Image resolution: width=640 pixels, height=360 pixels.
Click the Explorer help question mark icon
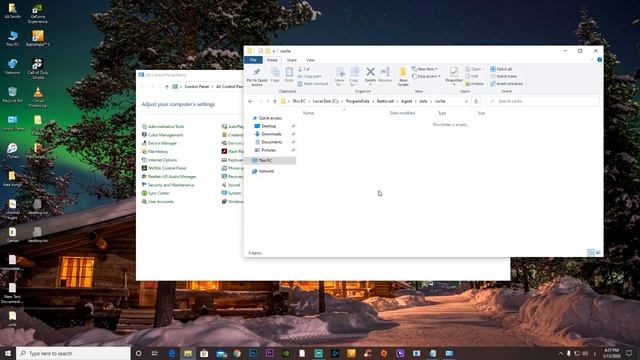[600, 60]
